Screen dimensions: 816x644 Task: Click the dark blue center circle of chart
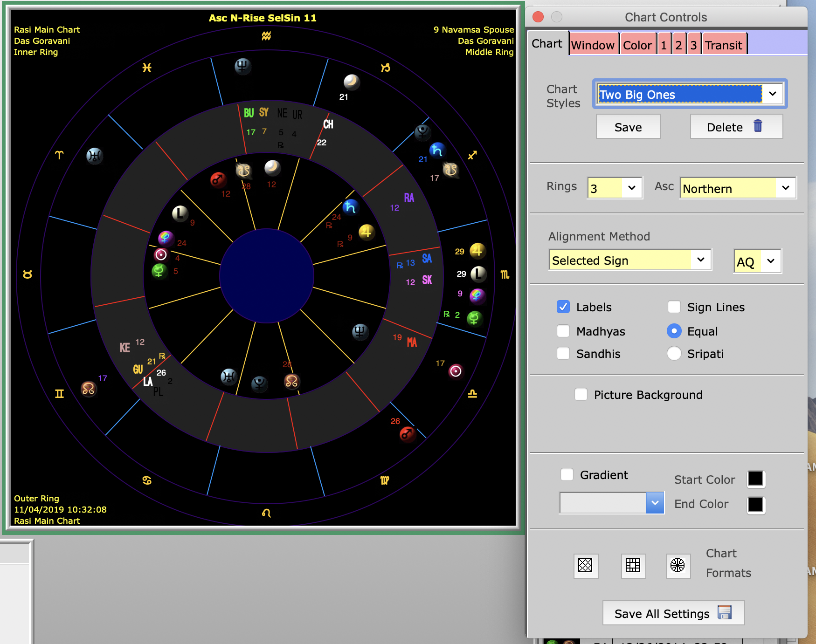click(x=266, y=275)
